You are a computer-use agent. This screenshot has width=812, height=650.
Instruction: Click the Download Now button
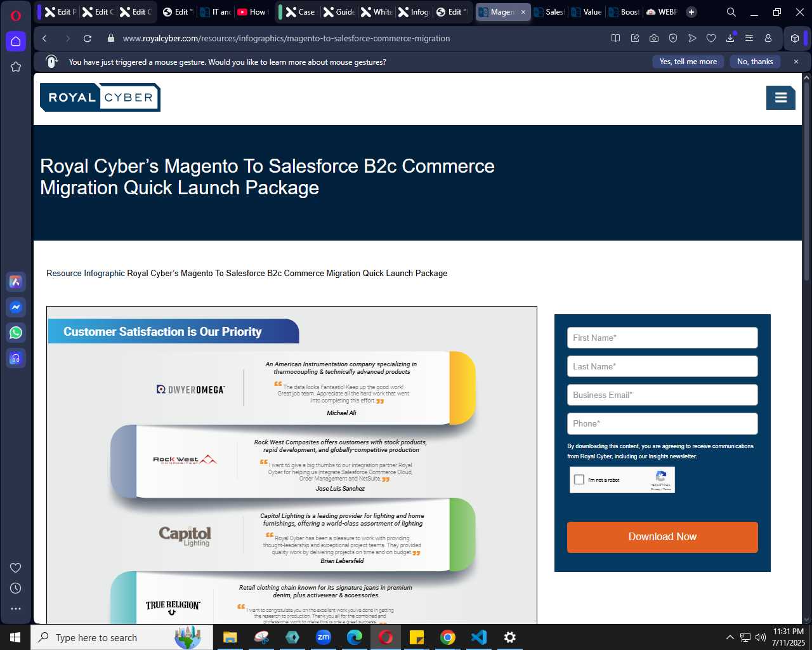[x=662, y=537]
